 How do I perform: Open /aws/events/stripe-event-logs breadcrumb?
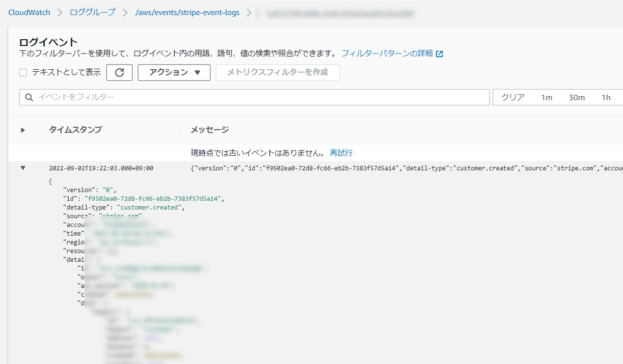click(187, 13)
